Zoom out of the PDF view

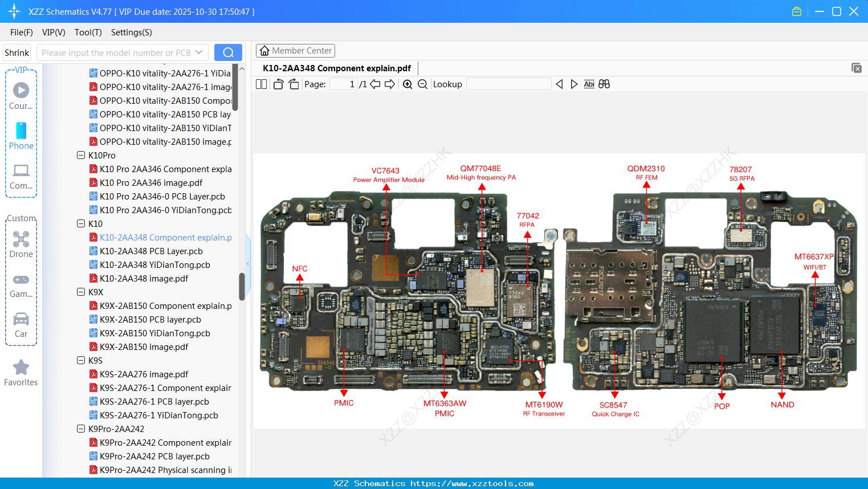pos(422,84)
